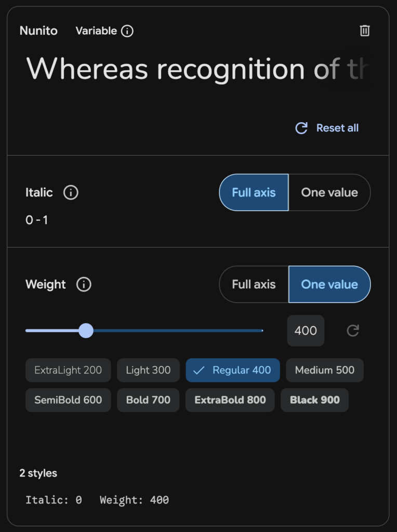
Task: Reset weight using the arrow beside 400
Action: (353, 330)
